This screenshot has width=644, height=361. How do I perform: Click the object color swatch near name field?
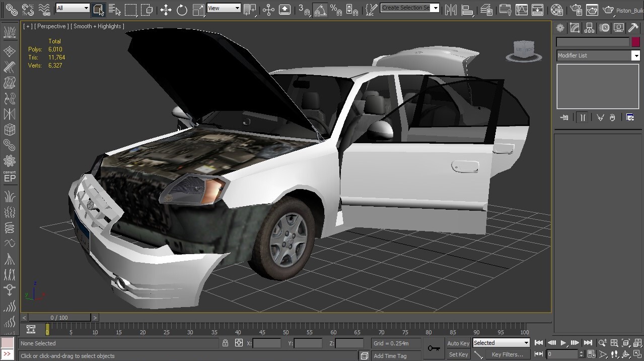coord(635,42)
